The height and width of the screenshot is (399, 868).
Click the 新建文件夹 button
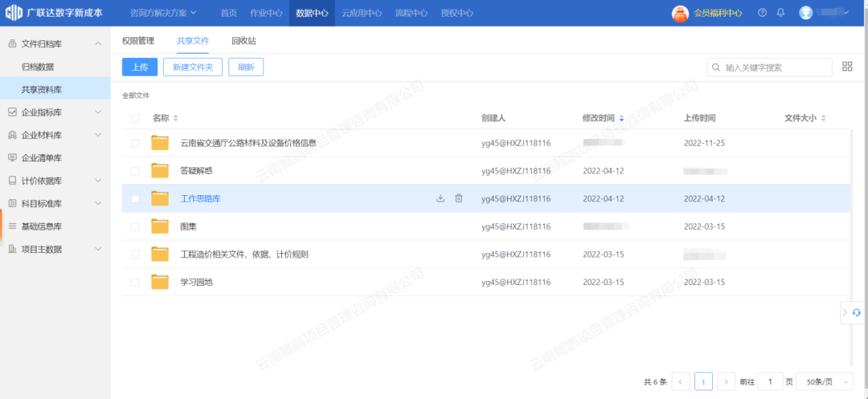coord(193,67)
